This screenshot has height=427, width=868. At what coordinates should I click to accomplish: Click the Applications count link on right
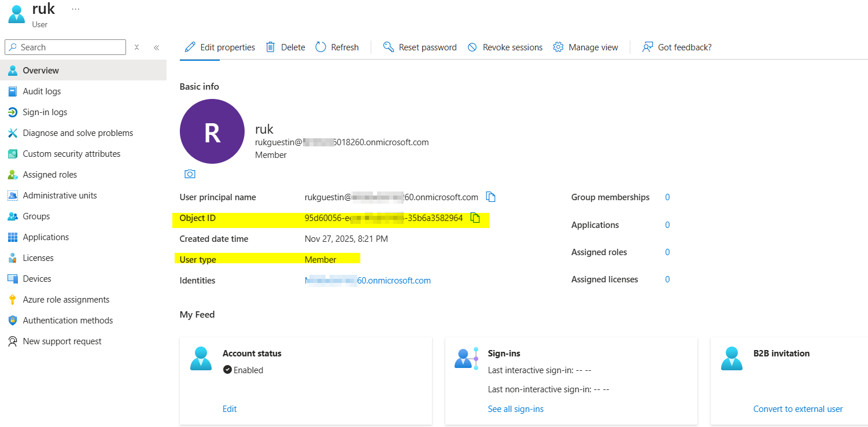point(667,224)
